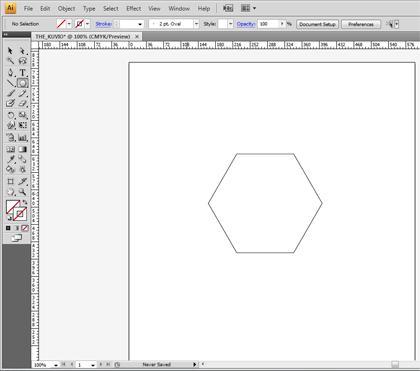The height and width of the screenshot is (371, 420).
Task: Enable the Color fill mode button
Action: (x=8, y=228)
